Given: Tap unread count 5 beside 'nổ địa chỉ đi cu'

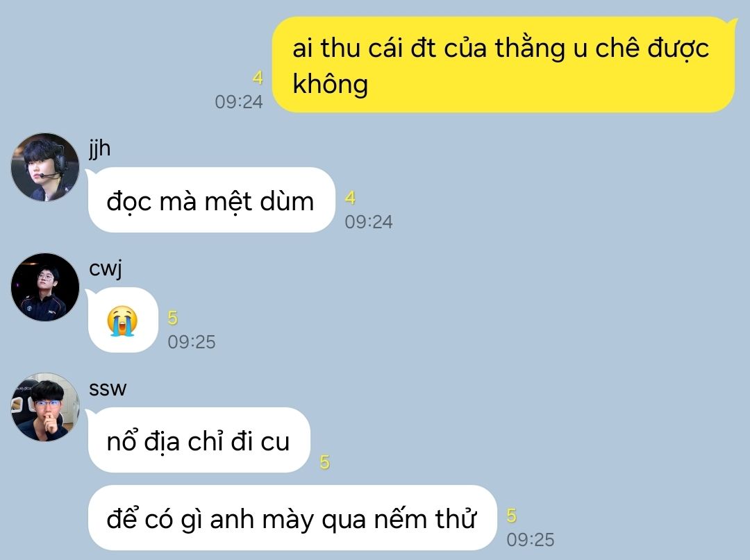Looking at the screenshot, I should 325,462.
